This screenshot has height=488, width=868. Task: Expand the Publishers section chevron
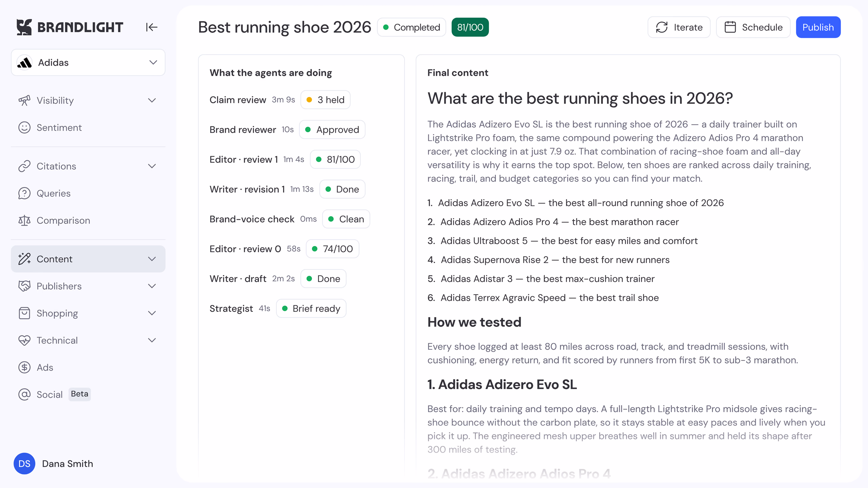coord(152,286)
